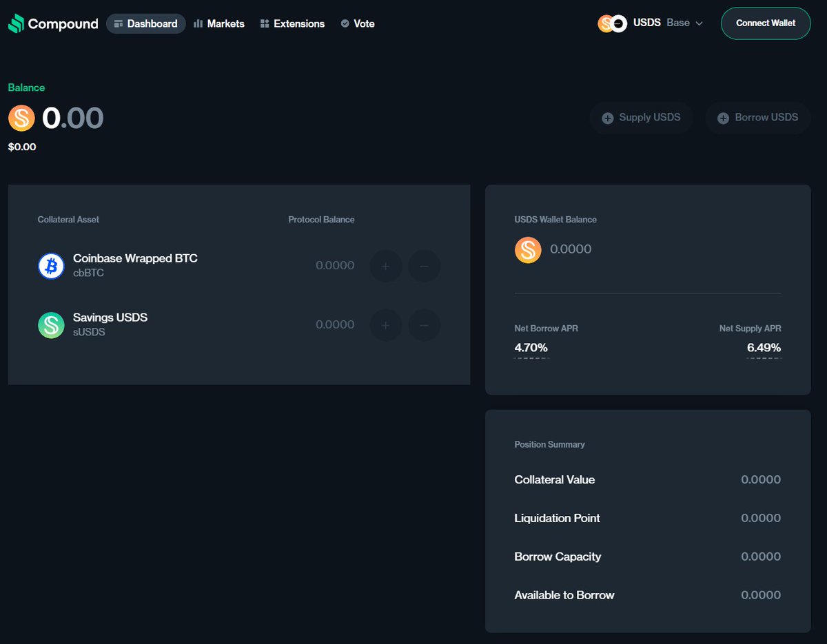Click the plus icon in Borrow USDS
Screen dimensions: 827x644
(x=723, y=118)
